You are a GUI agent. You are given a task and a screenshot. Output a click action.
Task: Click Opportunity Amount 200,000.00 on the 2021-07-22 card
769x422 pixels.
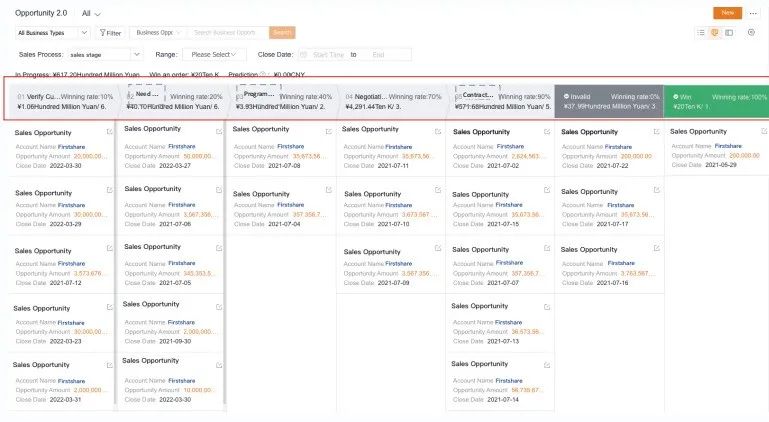637,156
